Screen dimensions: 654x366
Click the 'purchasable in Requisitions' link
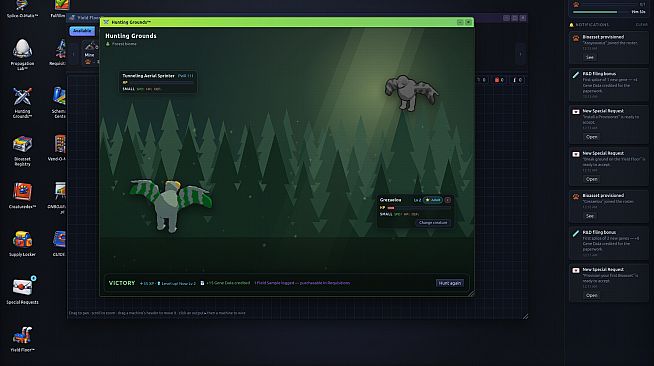(325, 283)
